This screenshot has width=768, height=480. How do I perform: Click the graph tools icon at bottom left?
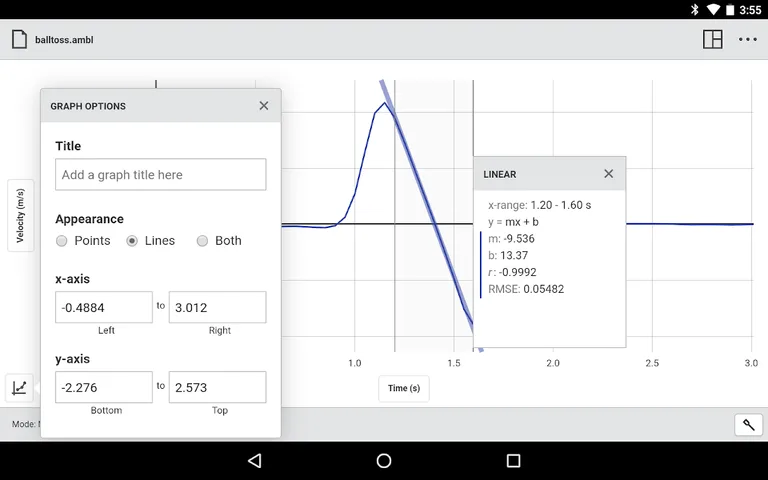click(19, 388)
